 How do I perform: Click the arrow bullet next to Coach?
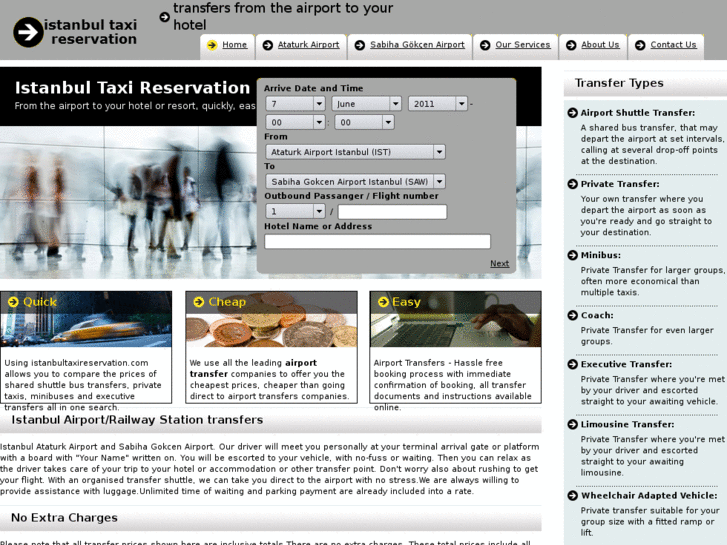(x=573, y=315)
